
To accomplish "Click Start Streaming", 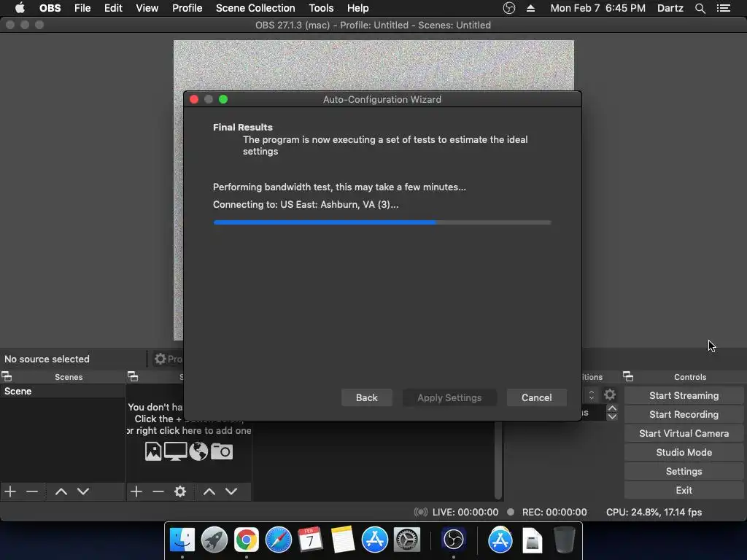I will point(684,395).
